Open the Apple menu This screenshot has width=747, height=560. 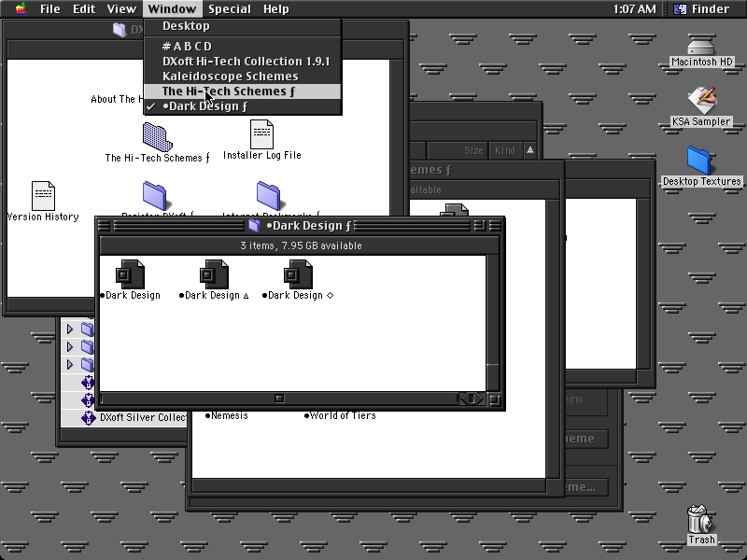click(21, 8)
